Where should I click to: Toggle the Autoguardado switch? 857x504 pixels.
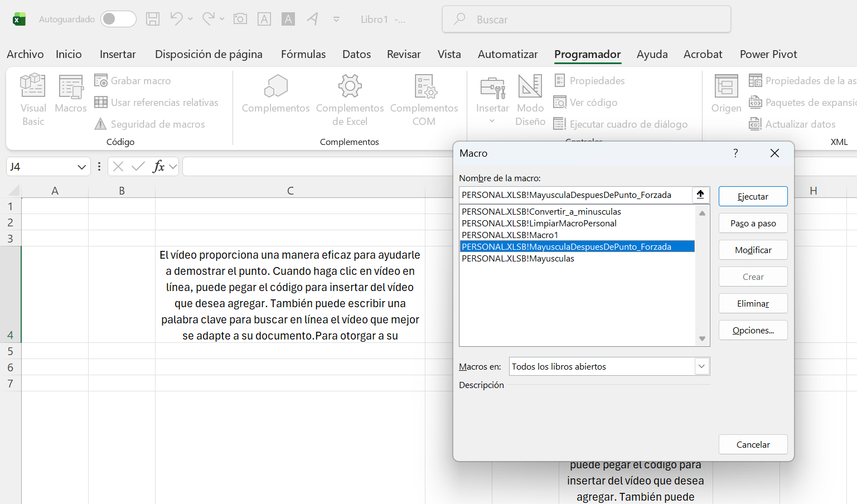118,19
